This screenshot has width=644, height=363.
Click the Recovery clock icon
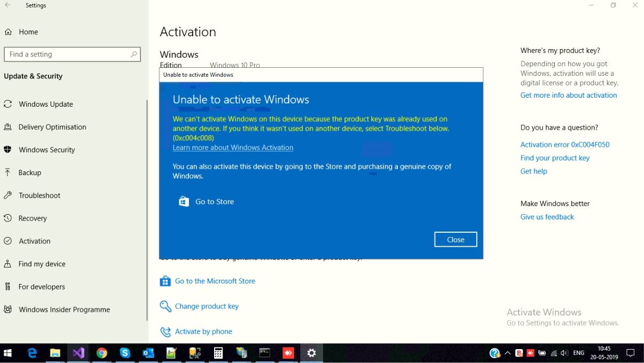[7, 218]
